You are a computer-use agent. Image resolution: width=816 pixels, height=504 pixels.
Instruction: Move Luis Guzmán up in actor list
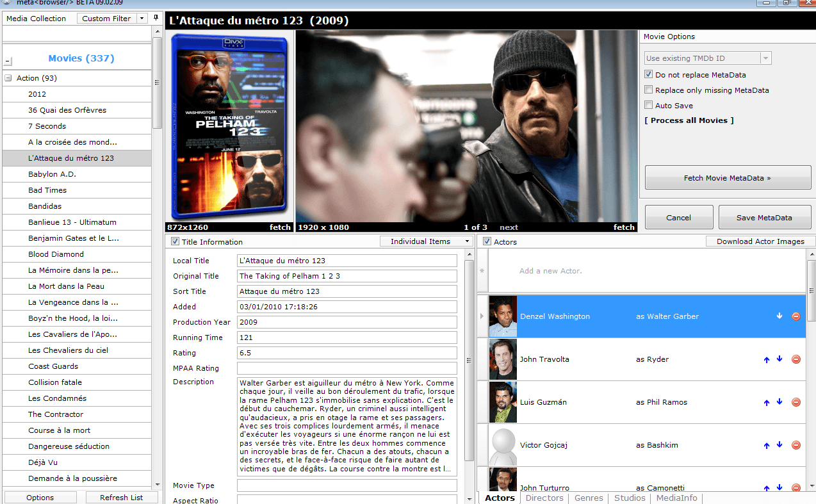(767, 403)
